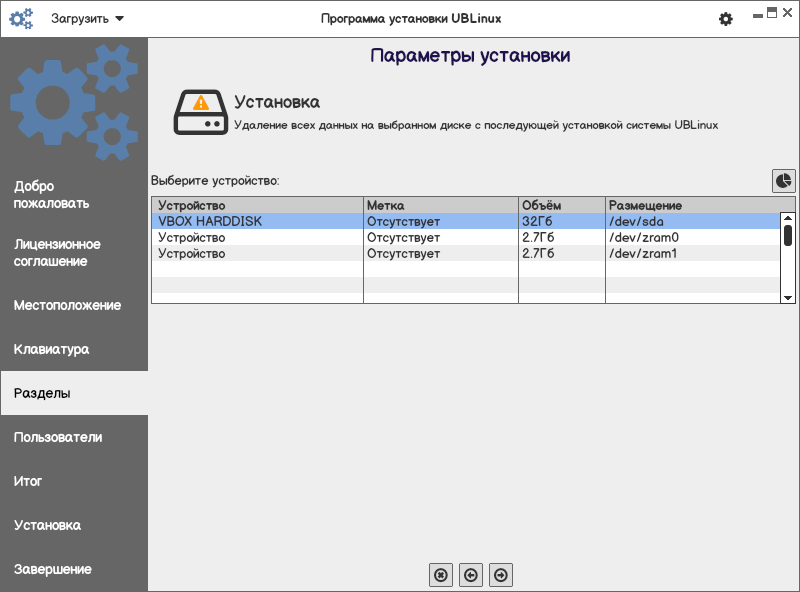The image size is (800, 592).
Task: Go to the Пользователи step
Action: (x=74, y=438)
